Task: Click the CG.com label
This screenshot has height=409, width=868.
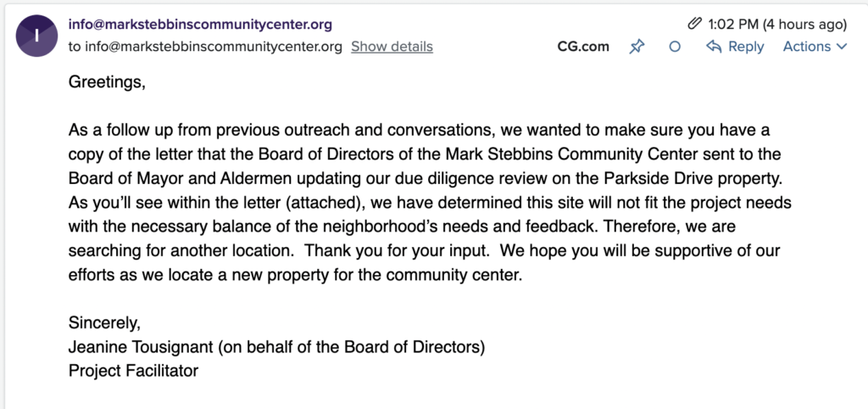Action: [583, 48]
